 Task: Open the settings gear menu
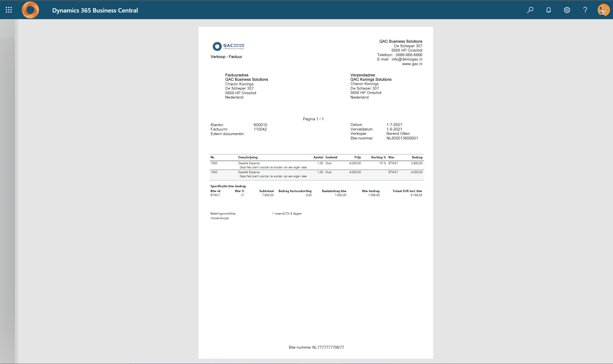tap(567, 10)
